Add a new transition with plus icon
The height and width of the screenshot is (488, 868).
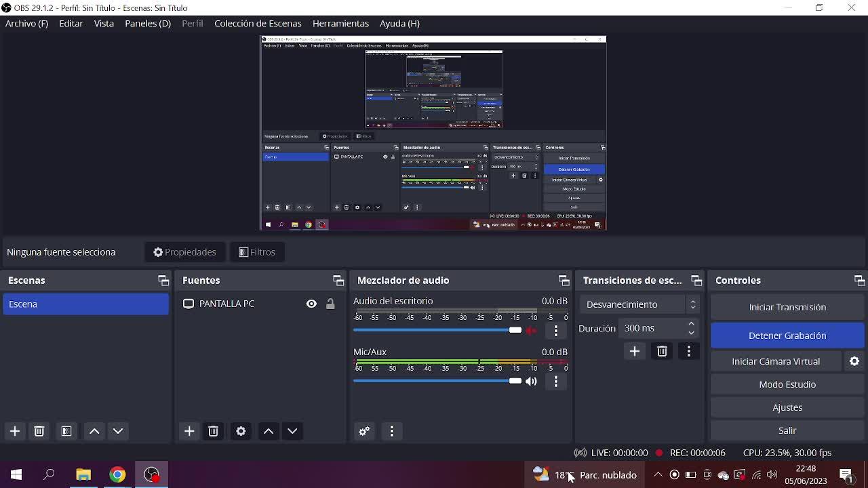635,351
